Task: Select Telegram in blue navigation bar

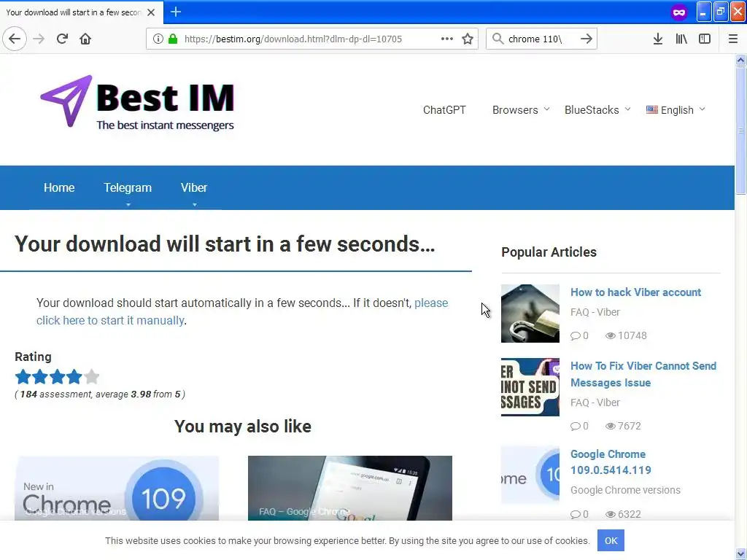Action: coord(128,187)
